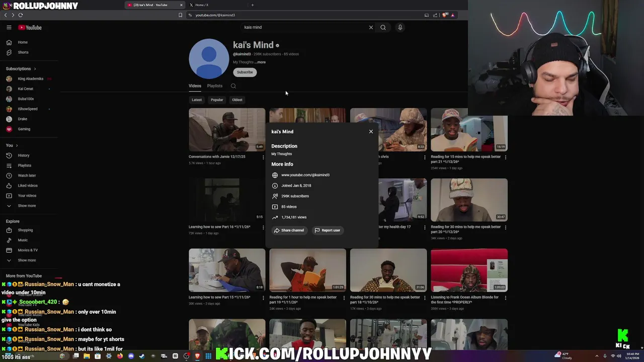Switch to the Videos tab

coord(195,86)
